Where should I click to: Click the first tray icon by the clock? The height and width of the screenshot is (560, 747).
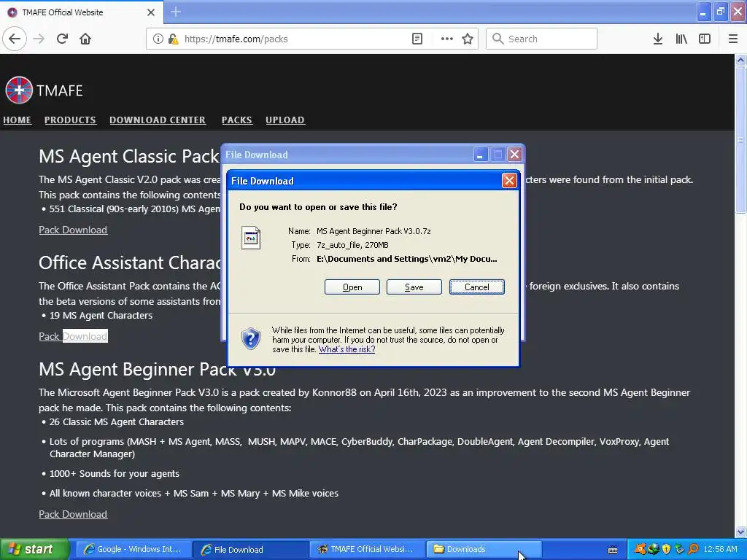(x=640, y=549)
